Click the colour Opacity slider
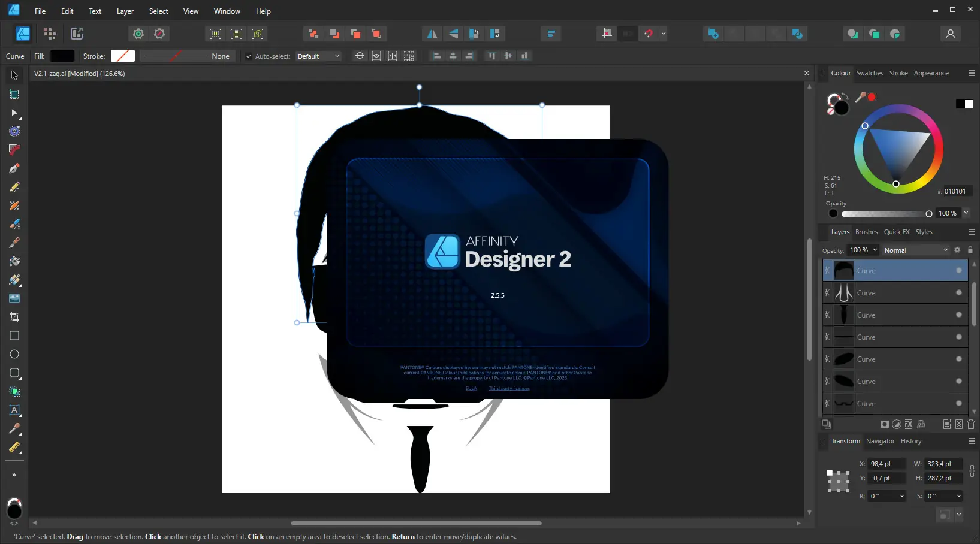 885,214
